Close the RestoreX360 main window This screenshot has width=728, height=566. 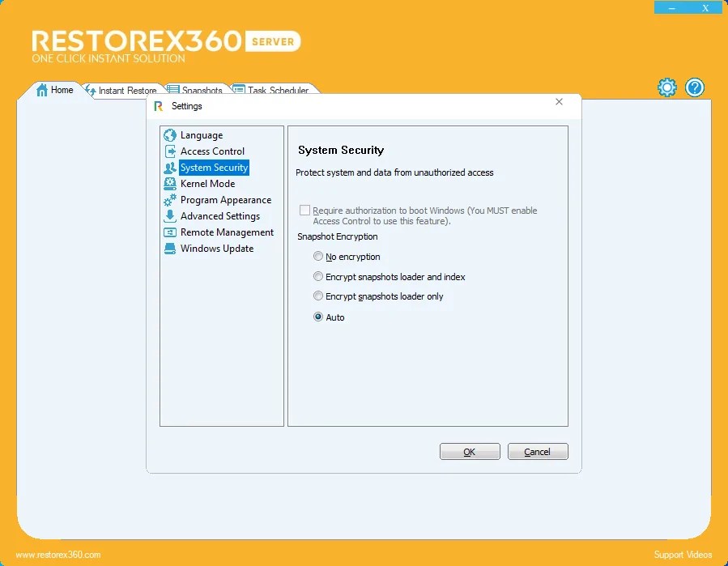tap(705, 7)
